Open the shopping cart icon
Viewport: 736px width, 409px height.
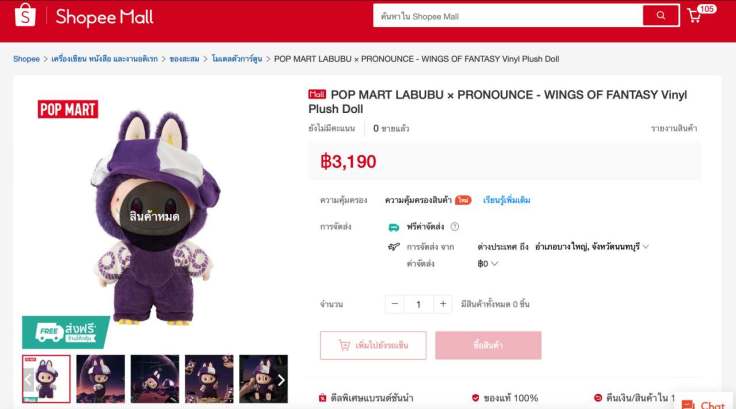694,16
